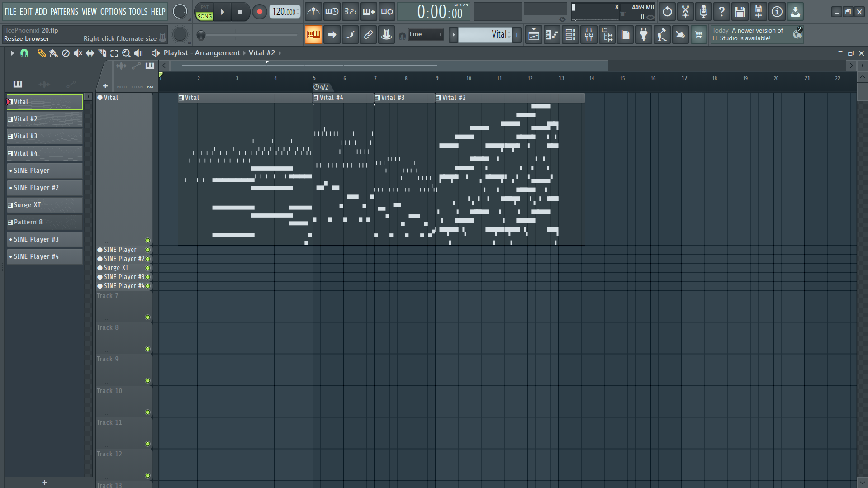The image size is (868, 488).
Task: Mute the Surge XT track green dot
Action: (147, 268)
